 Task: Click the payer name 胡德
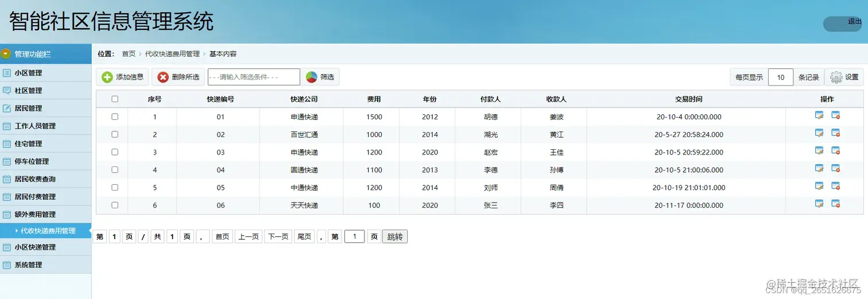click(491, 117)
